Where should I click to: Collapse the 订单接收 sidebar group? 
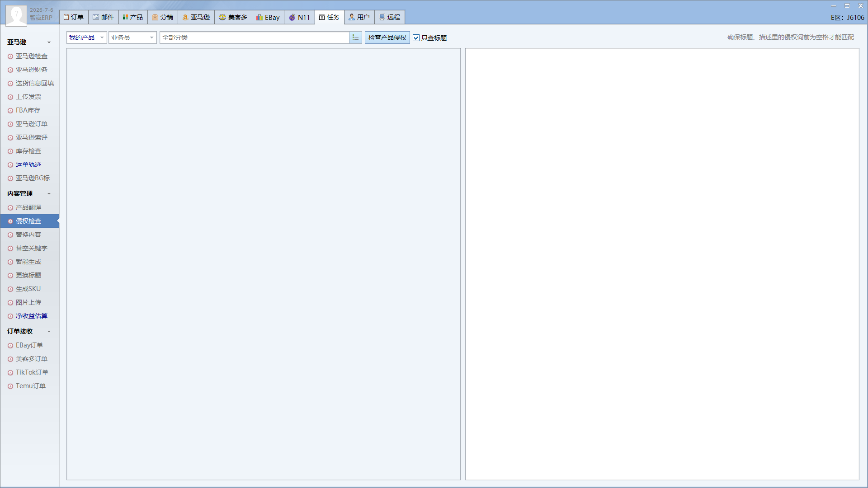click(x=49, y=332)
